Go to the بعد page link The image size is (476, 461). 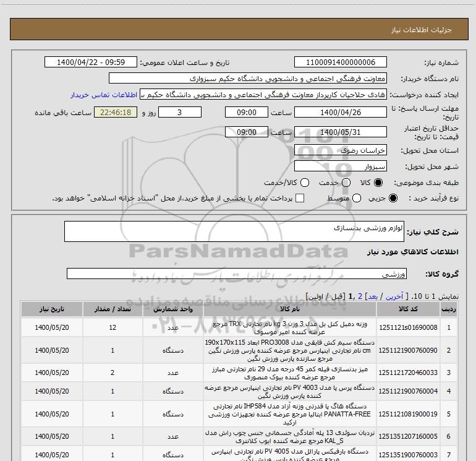[x=373, y=296]
